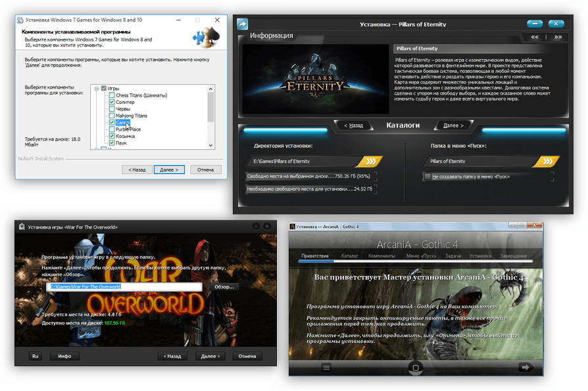The height and width of the screenshot is (391, 588).
Task: Uncheck the Косынка checkbox
Action: tap(112, 136)
